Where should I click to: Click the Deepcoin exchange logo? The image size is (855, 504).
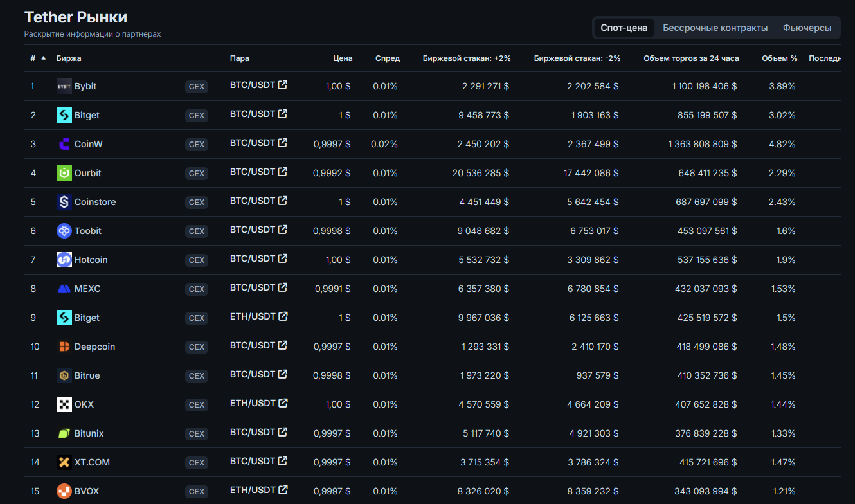click(x=64, y=346)
